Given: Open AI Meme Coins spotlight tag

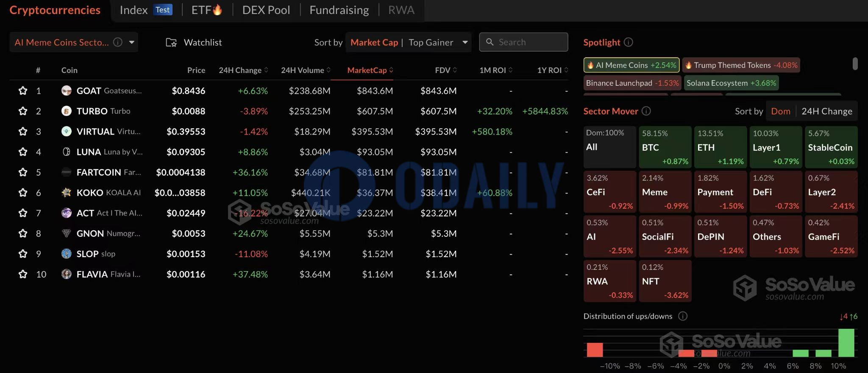Looking at the screenshot, I should click(632, 65).
